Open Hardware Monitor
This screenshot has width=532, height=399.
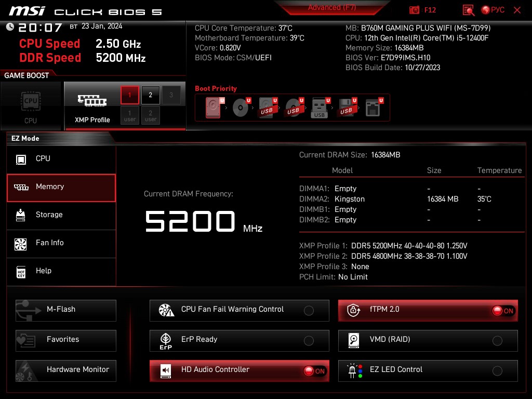(x=66, y=371)
